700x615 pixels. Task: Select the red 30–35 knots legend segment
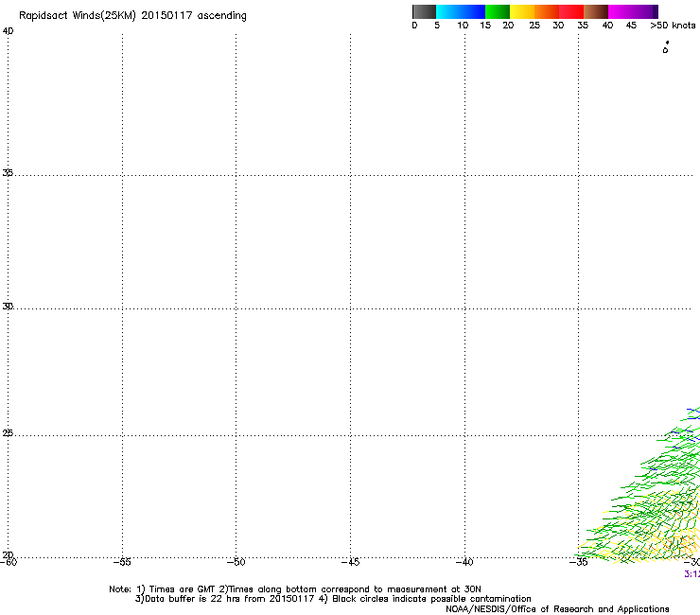point(571,11)
